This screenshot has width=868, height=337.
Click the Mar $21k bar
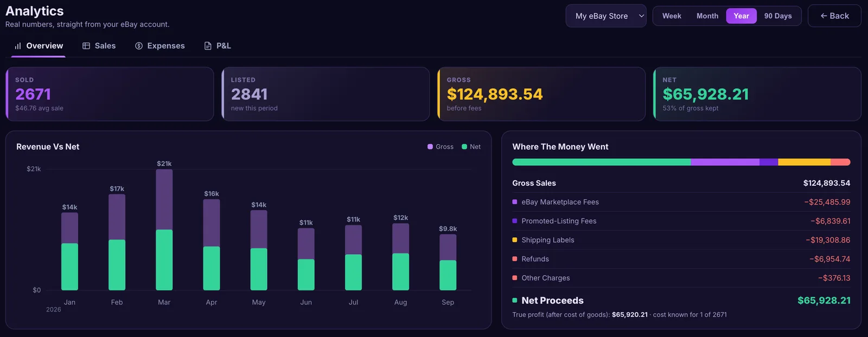point(164,230)
